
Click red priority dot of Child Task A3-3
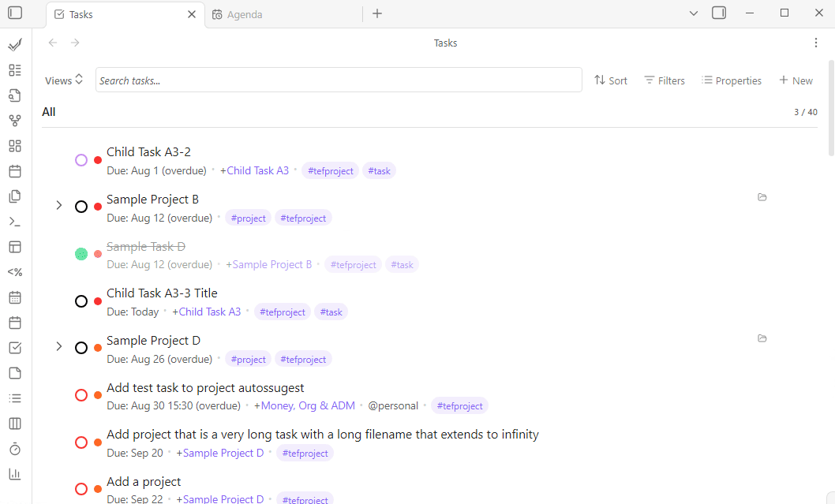coord(98,301)
